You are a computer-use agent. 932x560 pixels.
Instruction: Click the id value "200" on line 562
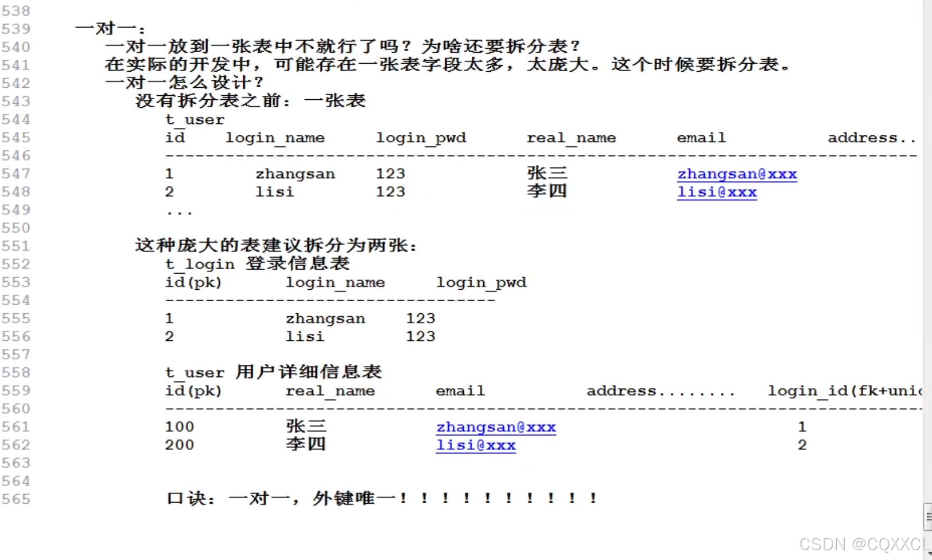[x=180, y=445]
